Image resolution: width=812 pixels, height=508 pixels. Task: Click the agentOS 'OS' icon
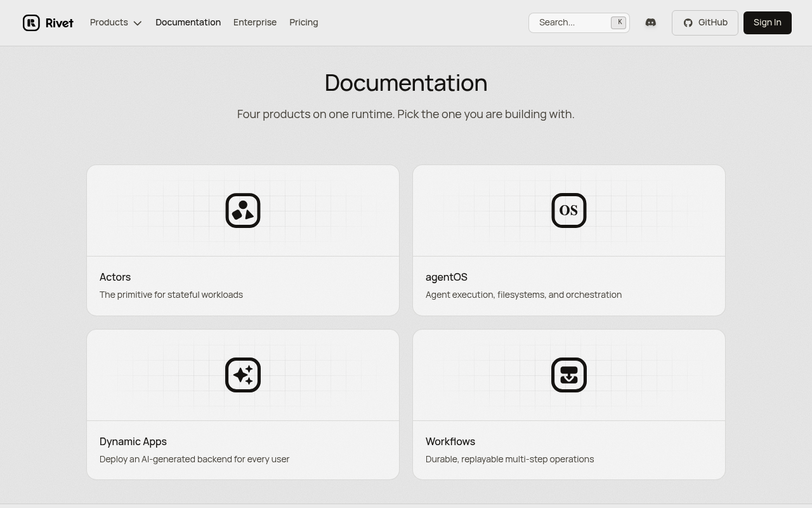click(x=569, y=210)
